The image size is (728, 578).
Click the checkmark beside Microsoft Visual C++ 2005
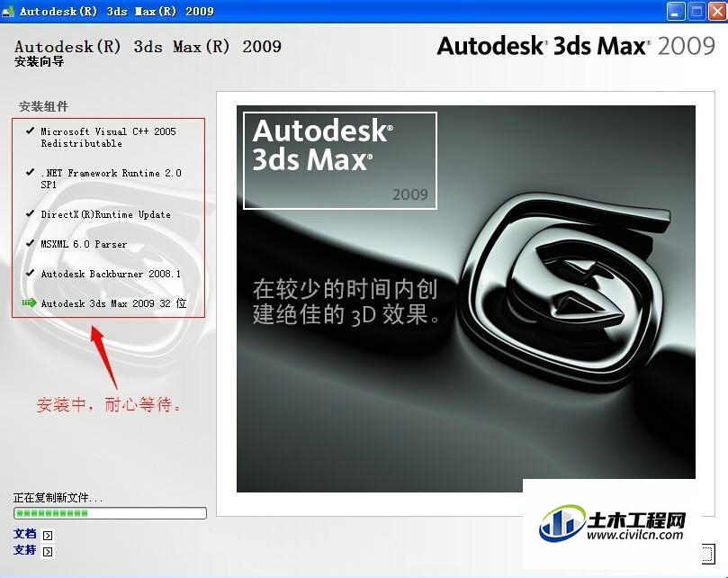[x=31, y=131]
